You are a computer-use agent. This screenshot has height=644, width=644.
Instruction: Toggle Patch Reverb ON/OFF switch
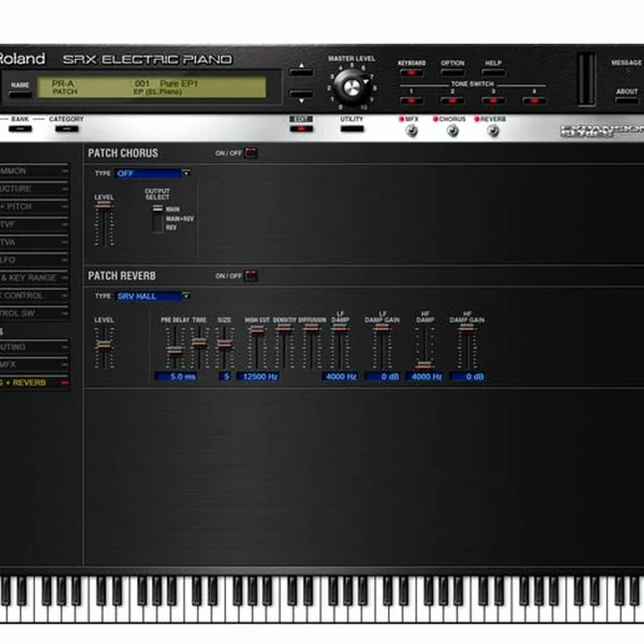pyautogui.click(x=250, y=275)
